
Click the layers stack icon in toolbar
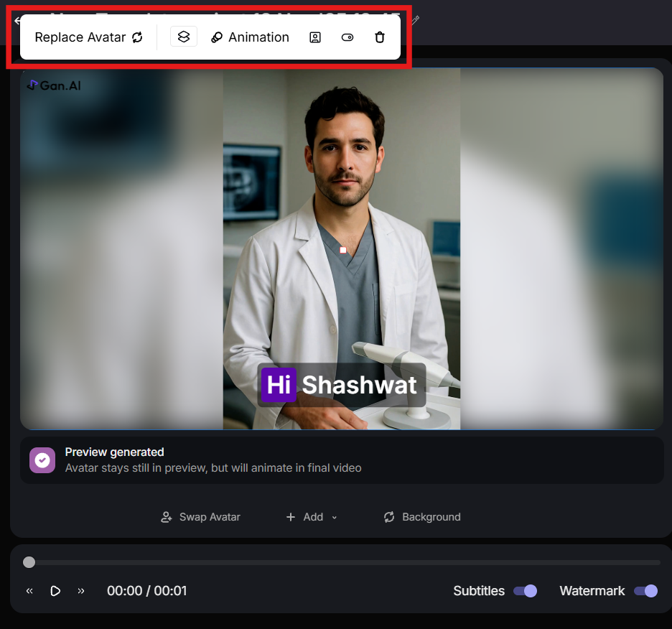pyautogui.click(x=184, y=37)
